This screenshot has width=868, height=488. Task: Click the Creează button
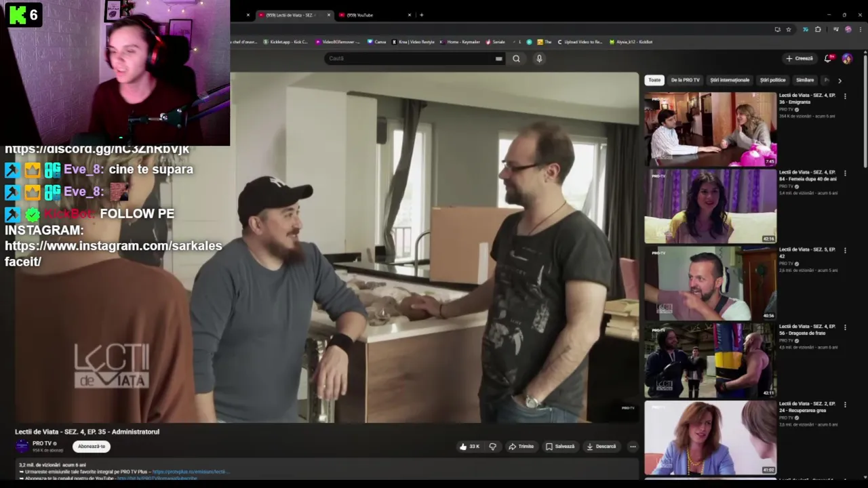tap(800, 58)
